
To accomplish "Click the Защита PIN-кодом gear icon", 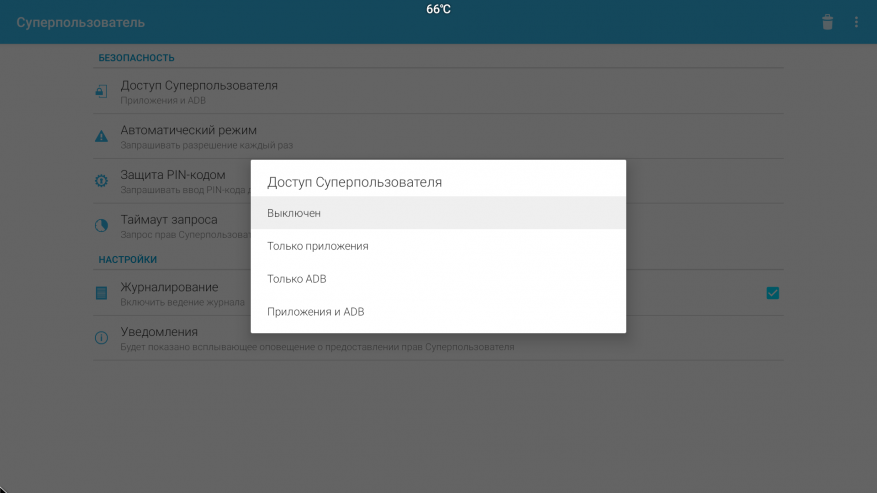I will [101, 181].
